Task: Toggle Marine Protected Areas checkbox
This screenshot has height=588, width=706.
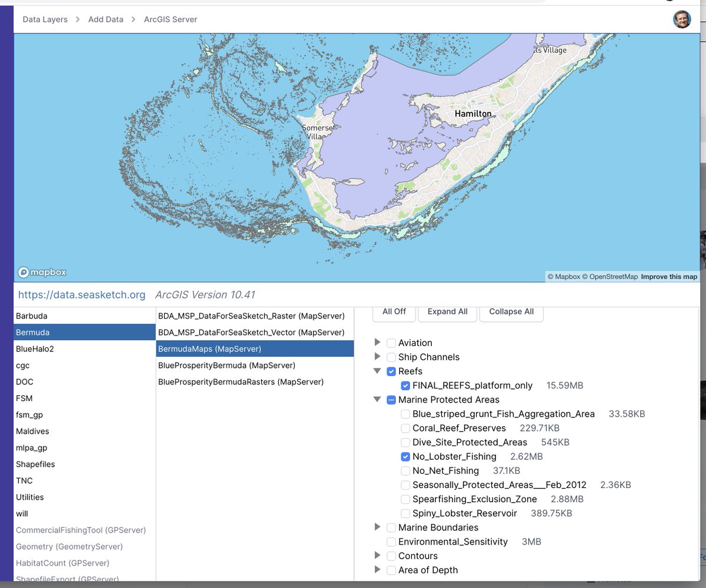Action: tap(391, 400)
